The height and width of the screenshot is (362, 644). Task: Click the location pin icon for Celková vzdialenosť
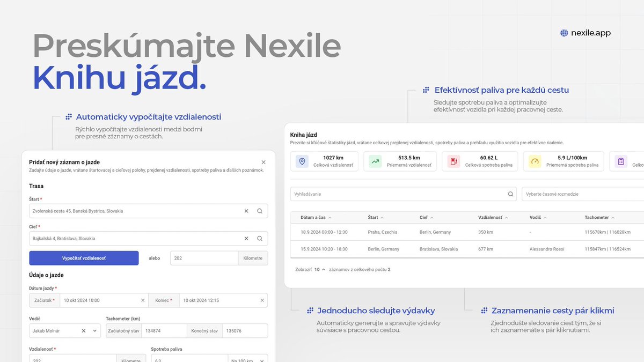click(x=302, y=161)
